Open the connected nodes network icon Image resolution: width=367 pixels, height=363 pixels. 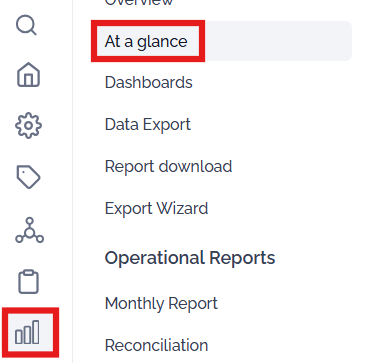pos(29,230)
